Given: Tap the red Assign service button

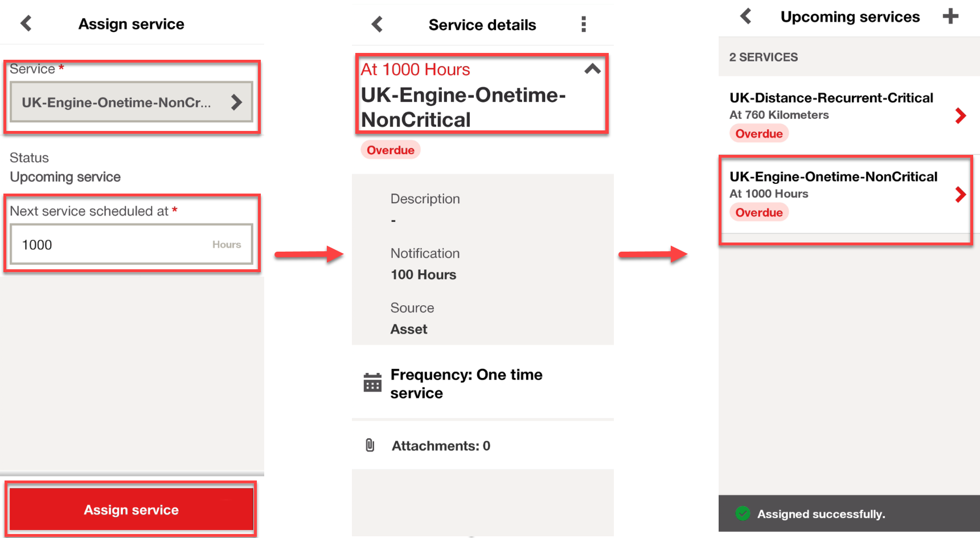Looking at the screenshot, I should pos(132,510).
